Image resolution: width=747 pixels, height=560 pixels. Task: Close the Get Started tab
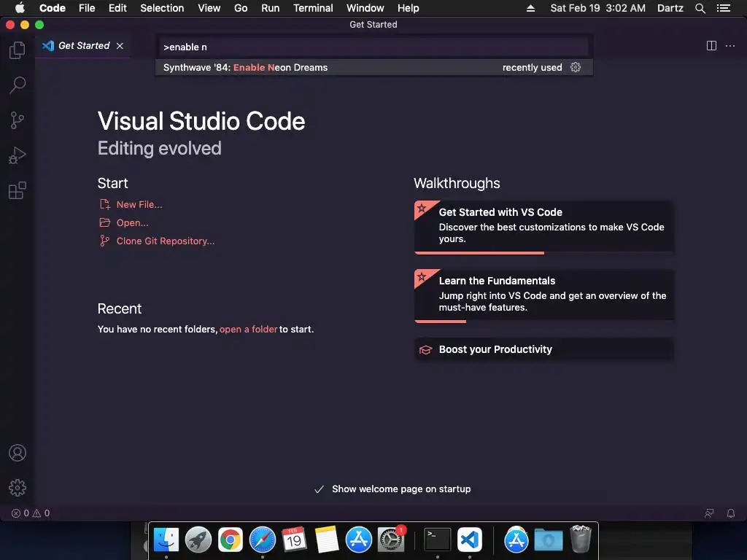tap(120, 46)
